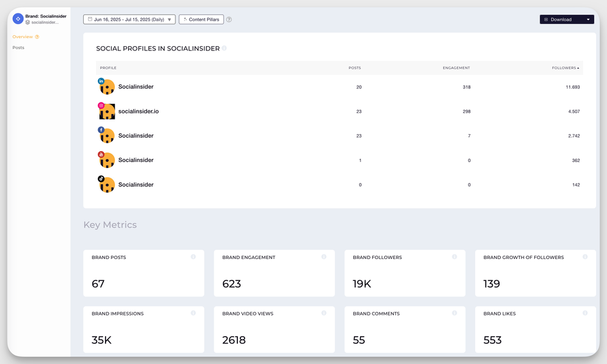The width and height of the screenshot is (607, 364).
Task: Click the LinkedIn badge on Socialinsider profile
Action: (x=101, y=81)
